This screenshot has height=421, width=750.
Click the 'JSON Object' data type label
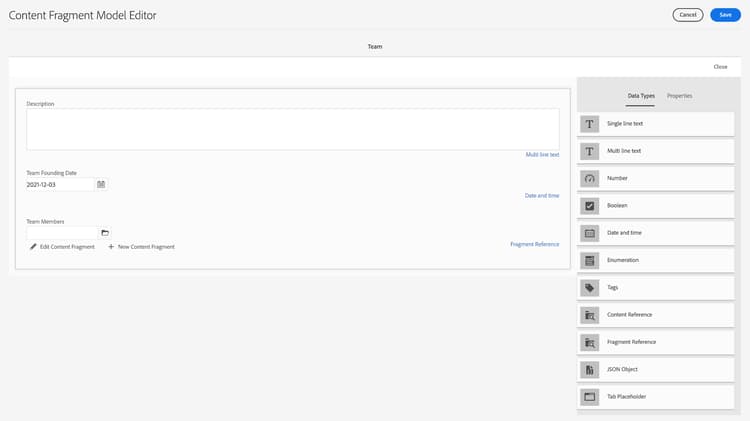[622, 369]
